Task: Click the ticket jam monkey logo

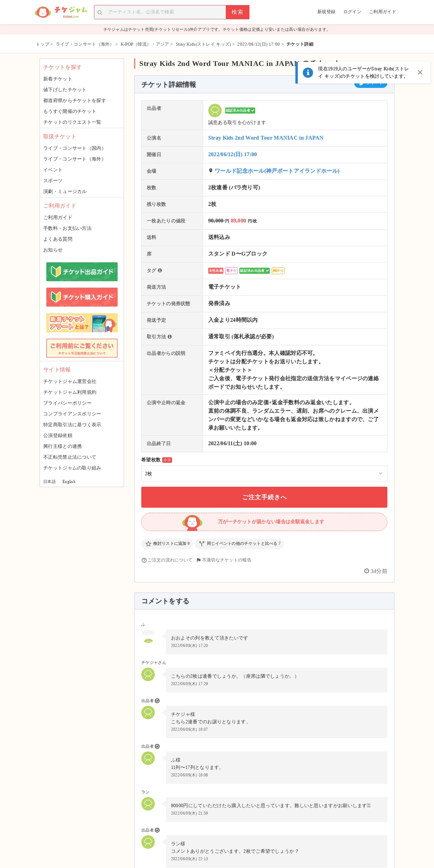Action: 61,12
